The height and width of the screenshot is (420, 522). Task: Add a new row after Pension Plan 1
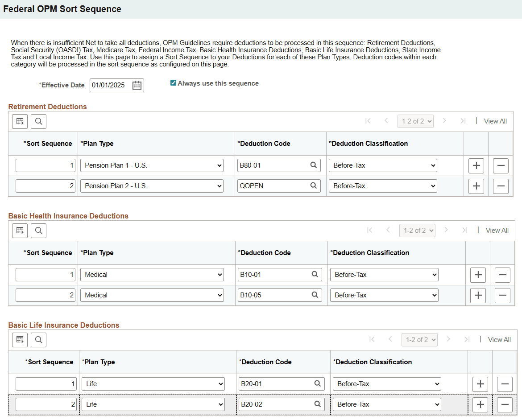point(476,165)
